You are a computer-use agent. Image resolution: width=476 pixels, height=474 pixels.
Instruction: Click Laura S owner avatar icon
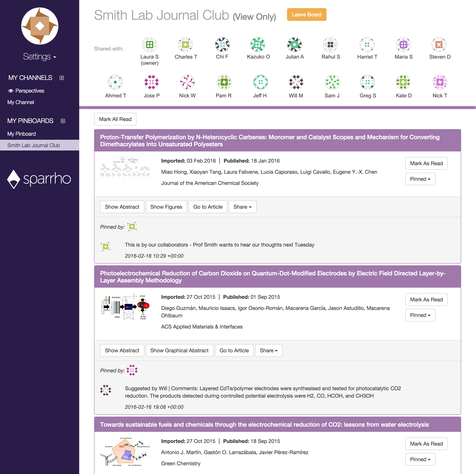point(149,45)
